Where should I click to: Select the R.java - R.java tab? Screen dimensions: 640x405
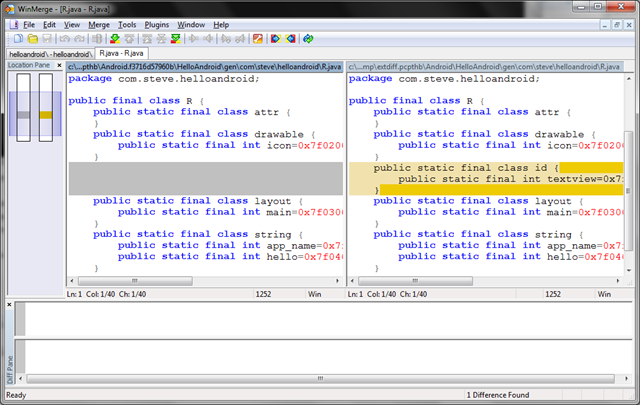pyautogui.click(x=121, y=53)
